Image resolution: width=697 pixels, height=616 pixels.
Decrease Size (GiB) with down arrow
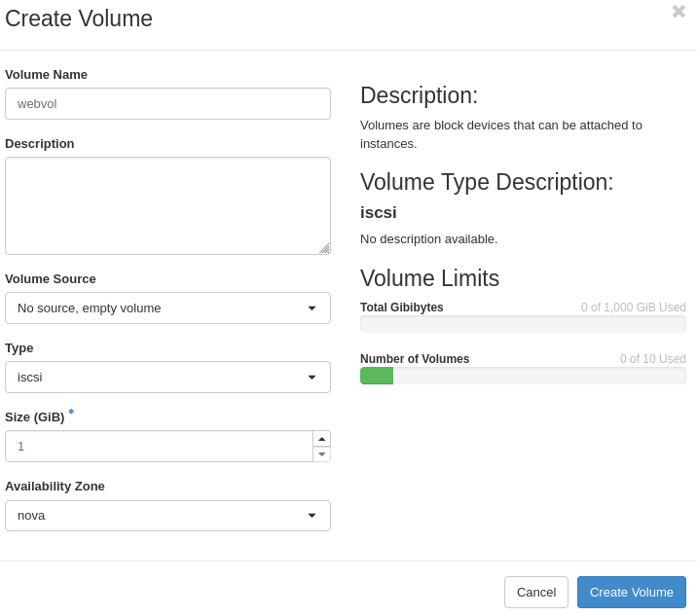pos(322,454)
